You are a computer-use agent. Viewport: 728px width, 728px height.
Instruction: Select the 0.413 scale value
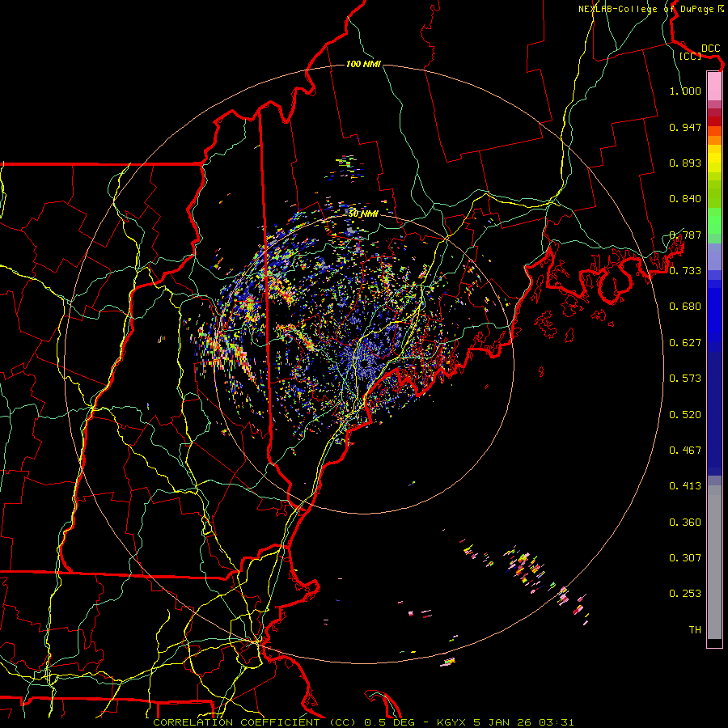pos(685,486)
